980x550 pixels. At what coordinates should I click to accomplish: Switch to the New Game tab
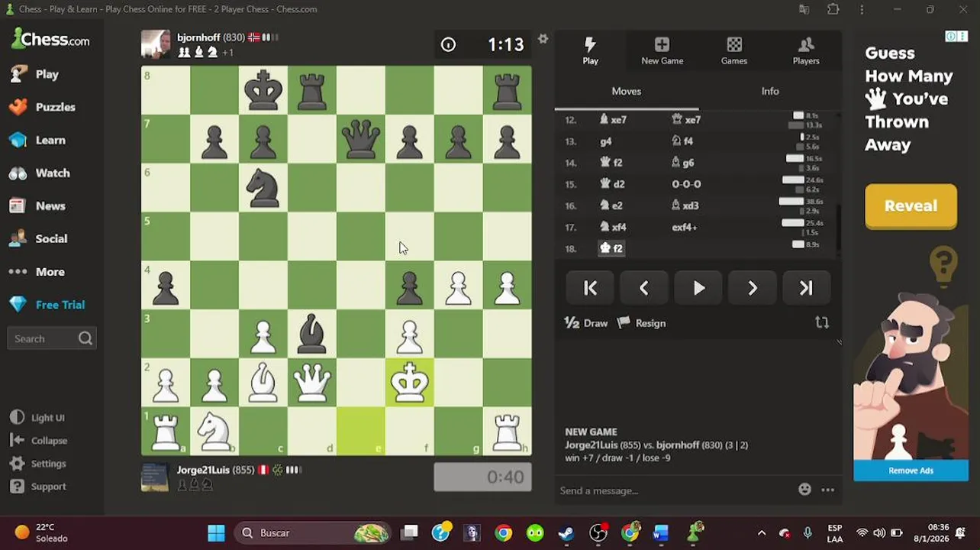pos(662,50)
